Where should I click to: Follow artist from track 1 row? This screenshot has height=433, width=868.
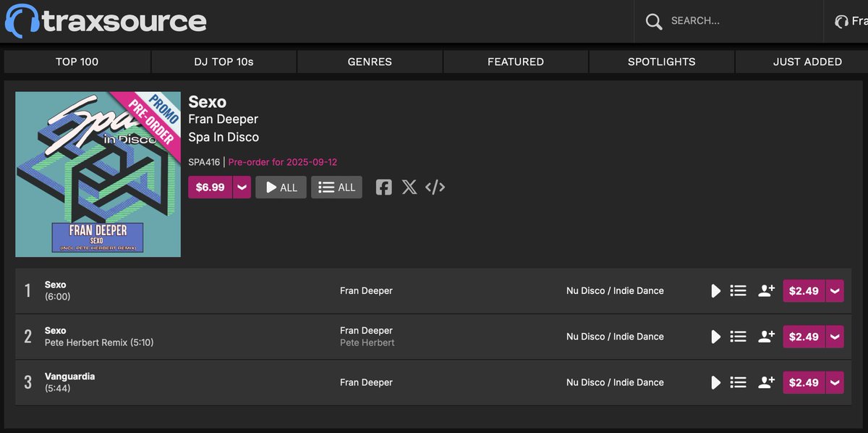tap(766, 290)
